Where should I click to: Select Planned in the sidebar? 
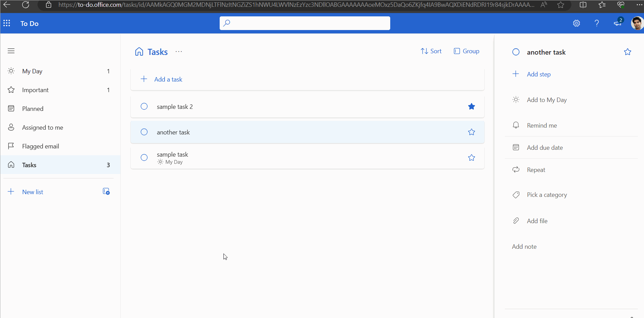tap(32, 109)
